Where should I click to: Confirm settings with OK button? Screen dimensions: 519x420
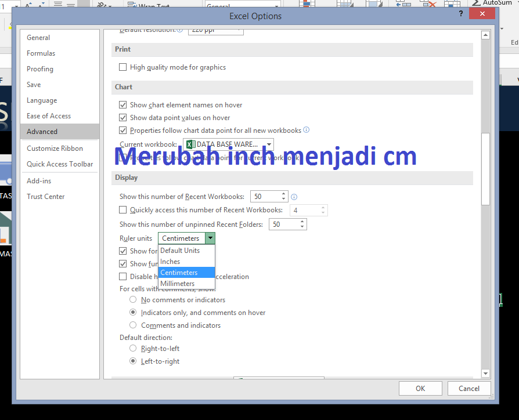pyautogui.click(x=420, y=388)
